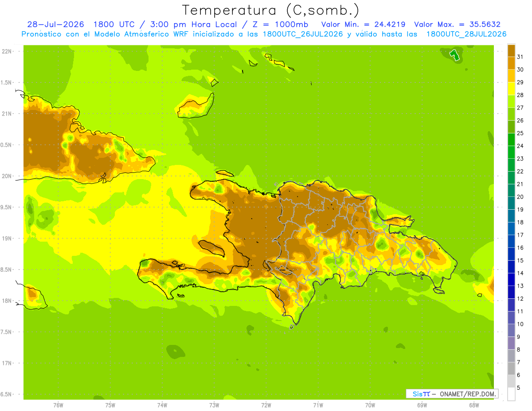532x411 pixels.
Task: Click the dark brown swatch above legend value 31
Action: coord(511,51)
